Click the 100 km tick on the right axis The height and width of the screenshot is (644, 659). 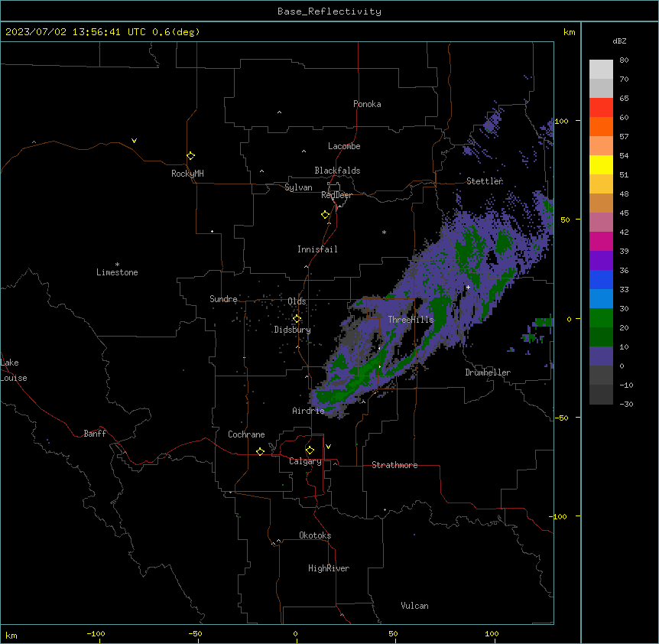(561, 121)
